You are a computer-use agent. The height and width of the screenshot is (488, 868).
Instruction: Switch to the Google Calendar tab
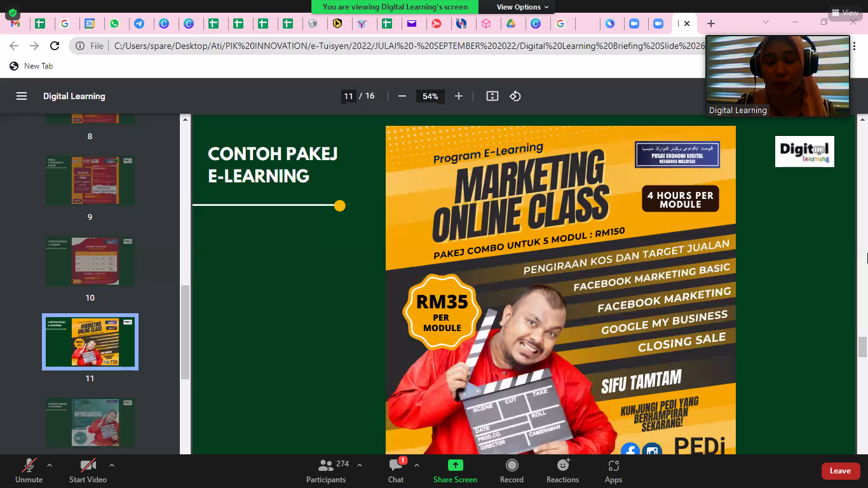[90, 24]
